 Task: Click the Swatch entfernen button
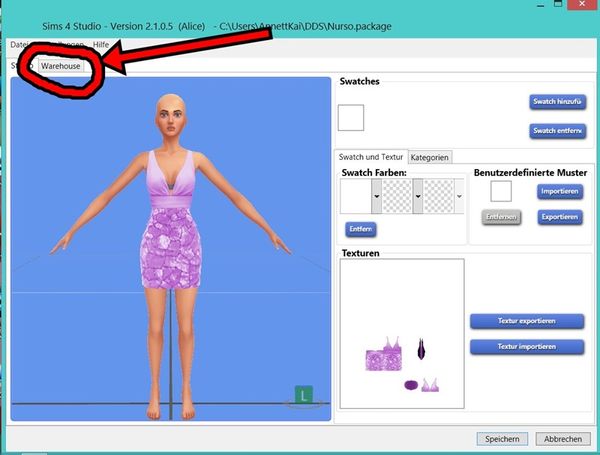click(x=557, y=131)
